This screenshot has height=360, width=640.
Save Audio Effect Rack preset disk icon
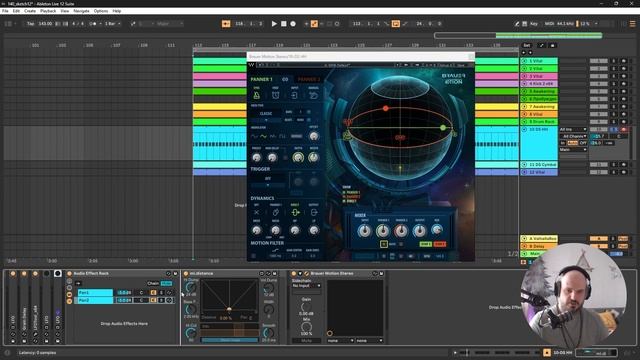[x=175, y=273]
